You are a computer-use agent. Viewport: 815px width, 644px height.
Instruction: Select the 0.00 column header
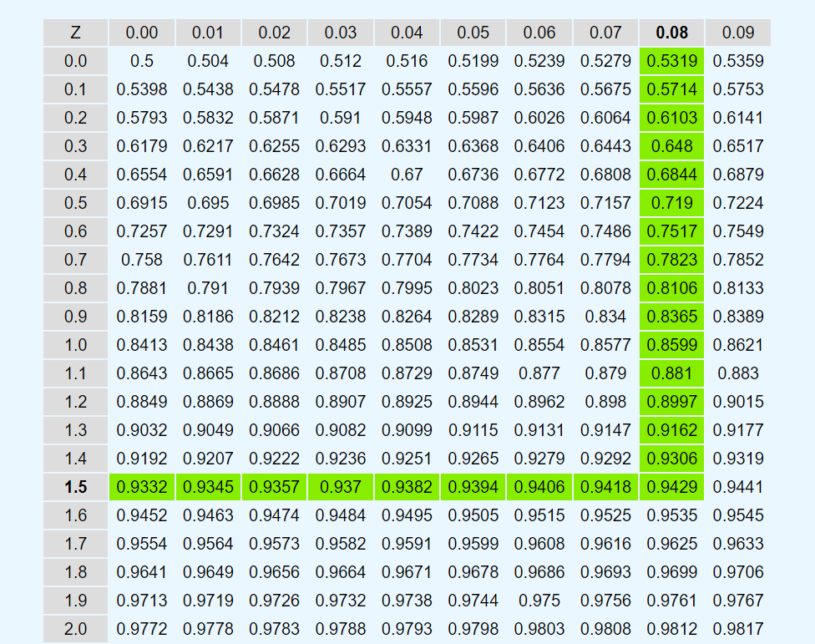coord(141,33)
